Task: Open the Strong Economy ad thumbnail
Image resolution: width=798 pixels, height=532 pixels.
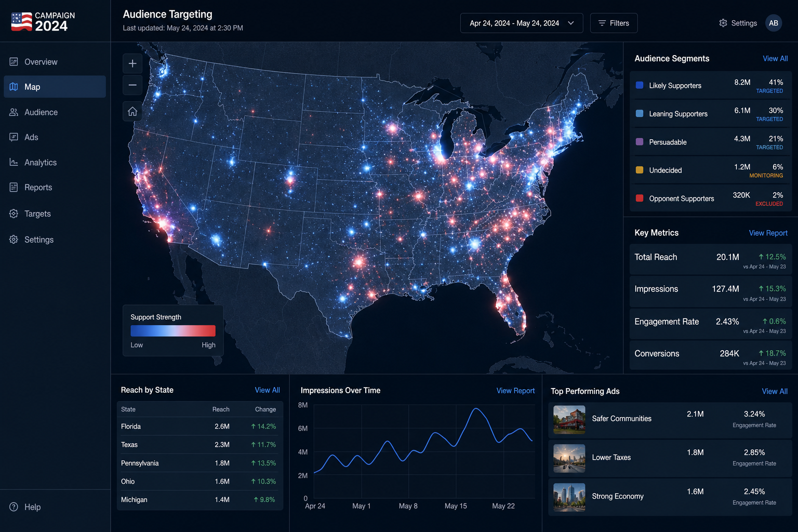Action: click(x=569, y=497)
